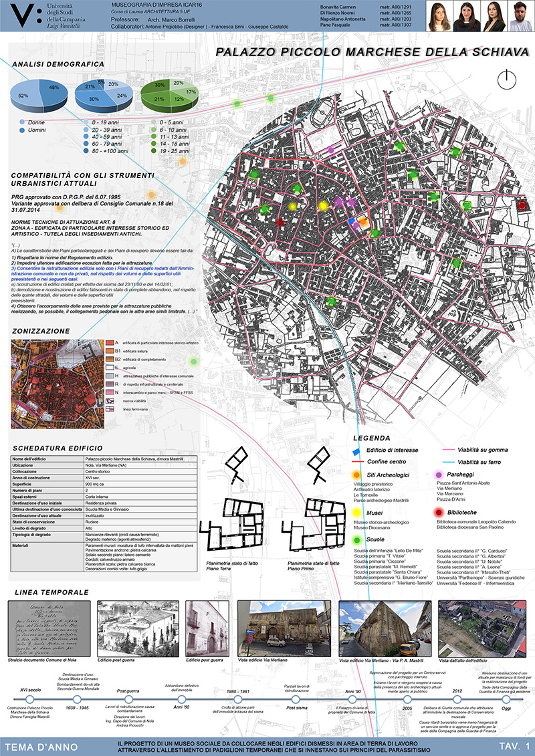Select the 1980 - 1981 timeline marker
The height and width of the screenshot is (756, 535).
(x=237, y=699)
